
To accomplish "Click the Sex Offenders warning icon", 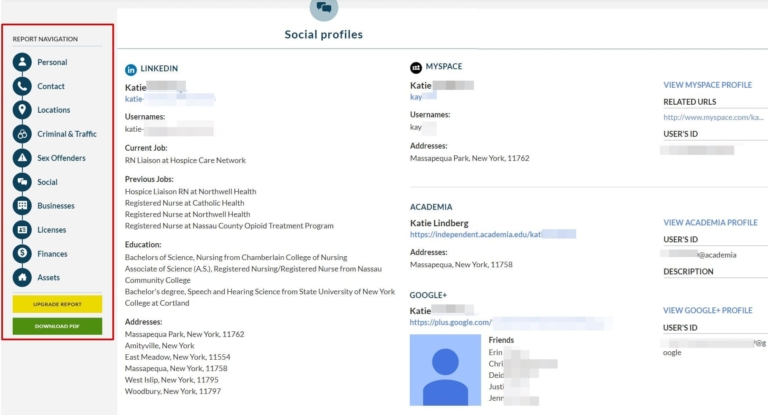I will click(22, 158).
